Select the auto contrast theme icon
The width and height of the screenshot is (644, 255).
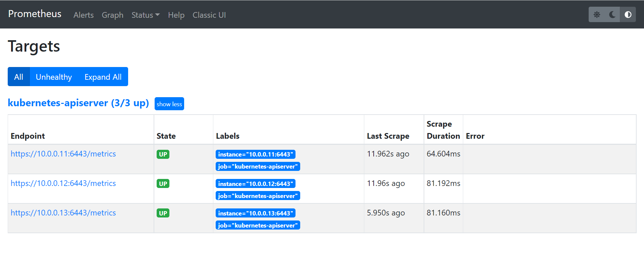(628, 15)
